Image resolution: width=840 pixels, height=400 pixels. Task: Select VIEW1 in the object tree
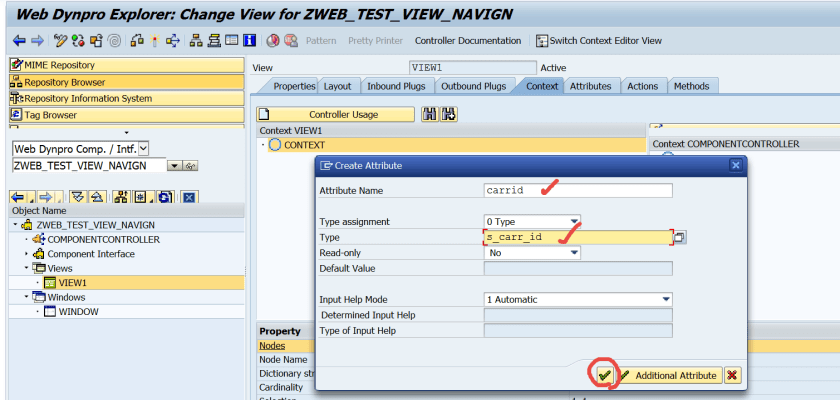pos(72,283)
